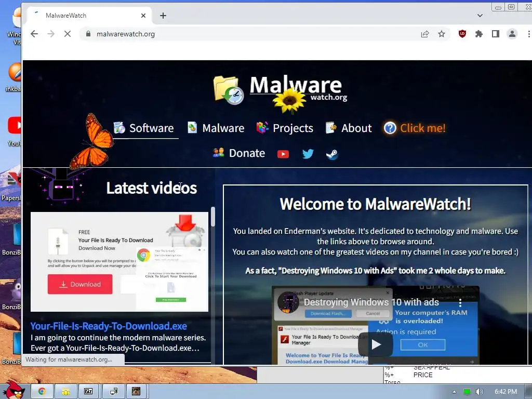The height and width of the screenshot is (399, 532).
Task: Show hidden system tray icons
Action: 454,392
